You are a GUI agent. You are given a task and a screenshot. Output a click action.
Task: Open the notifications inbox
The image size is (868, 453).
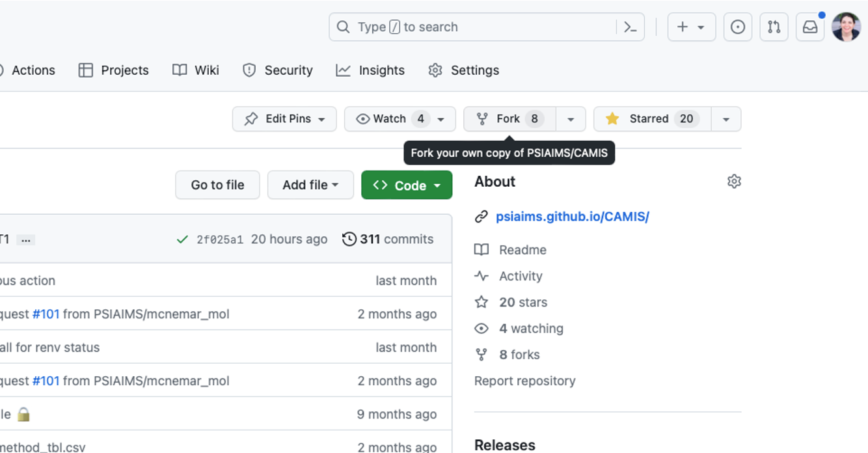point(810,27)
